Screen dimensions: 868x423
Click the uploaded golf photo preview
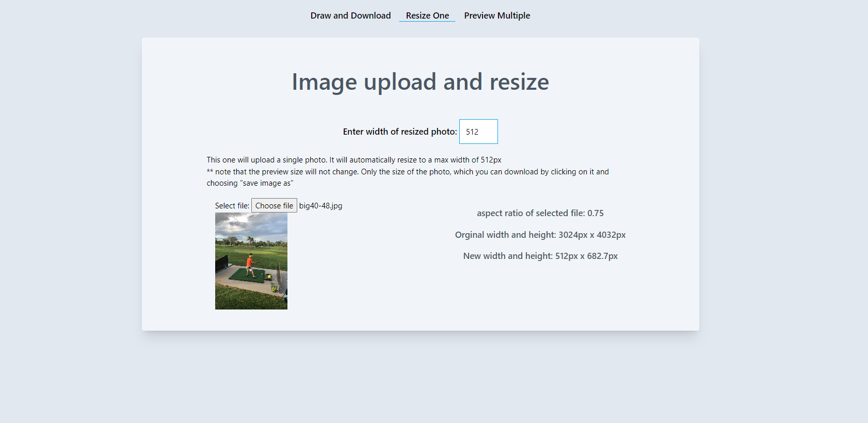[x=251, y=261]
